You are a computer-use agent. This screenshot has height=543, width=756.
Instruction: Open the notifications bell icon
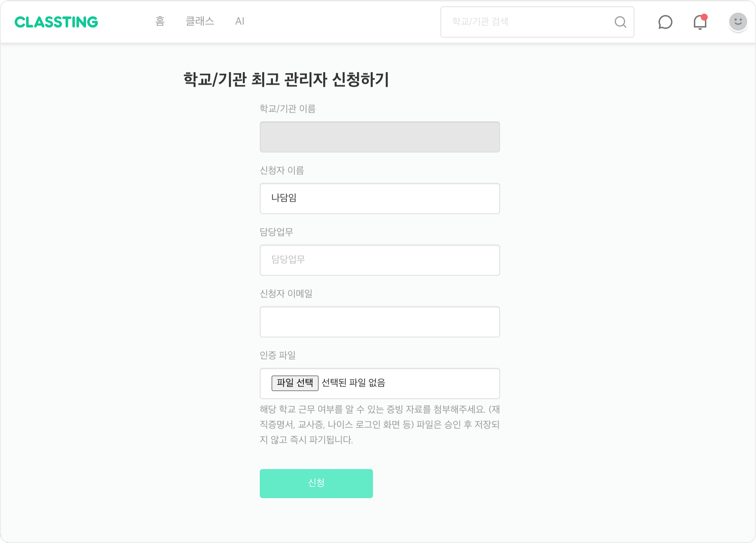700,22
